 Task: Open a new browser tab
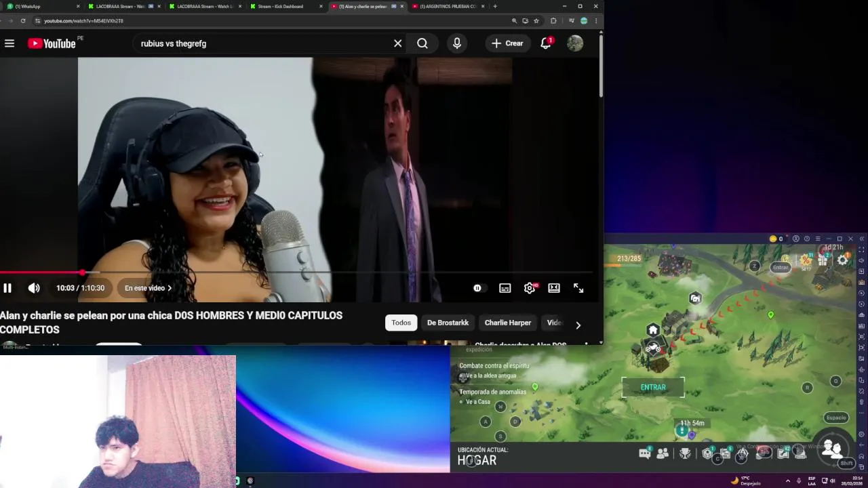tap(495, 6)
